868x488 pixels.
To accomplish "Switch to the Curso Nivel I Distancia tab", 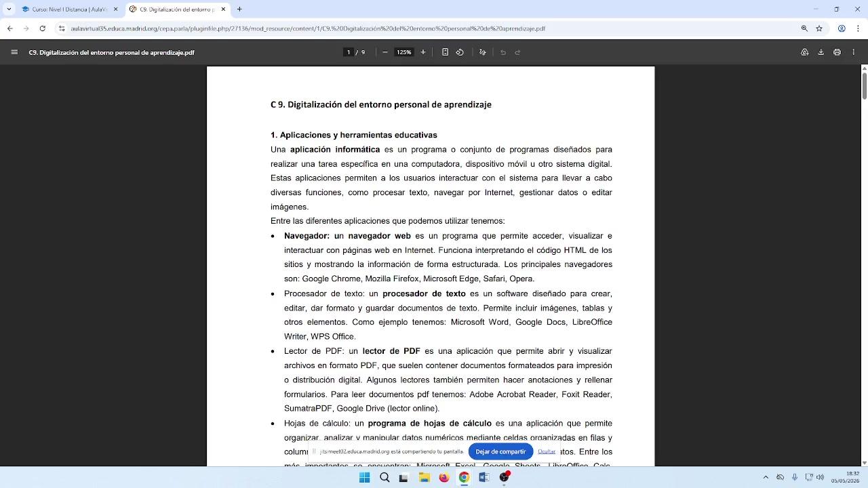I will pyautogui.click(x=69, y=9).
